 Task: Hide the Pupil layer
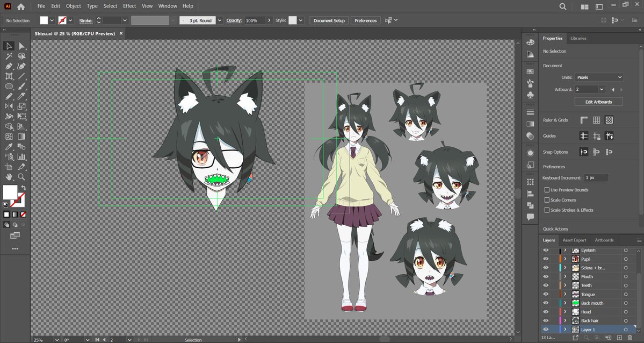click(x=545, y=259)
